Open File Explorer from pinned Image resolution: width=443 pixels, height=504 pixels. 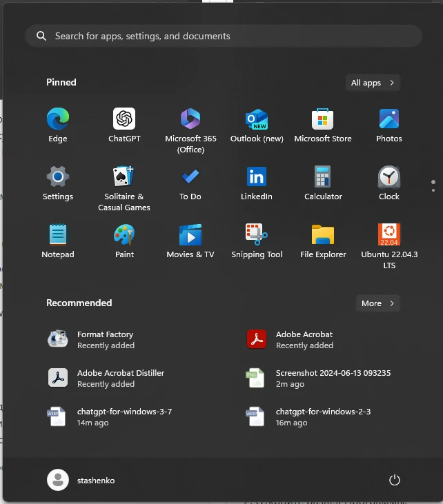(x=323, y=236)
